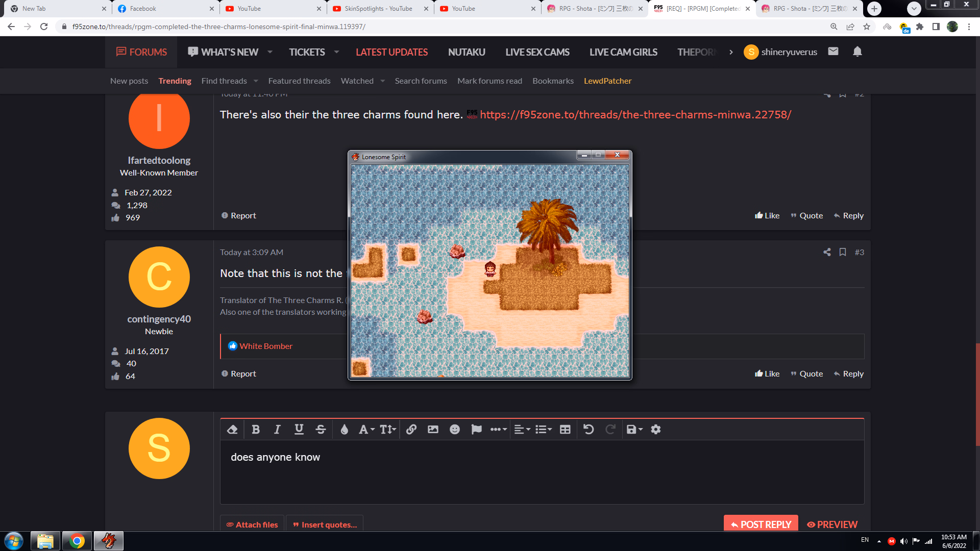Viewport: 980px width, 551px height.
Task: Open shineryuverus account menu
Action: click(780, 52)
